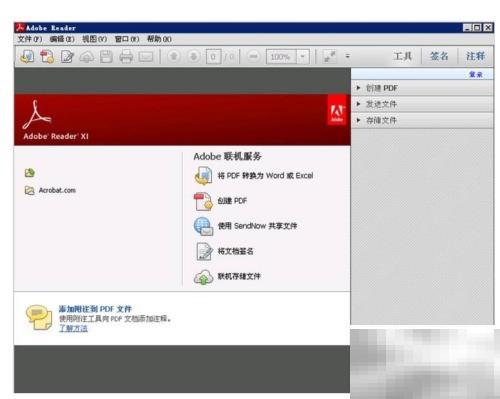Click the 联机存储文件 link
Screen dimensions: 500x399
(239, 276)
